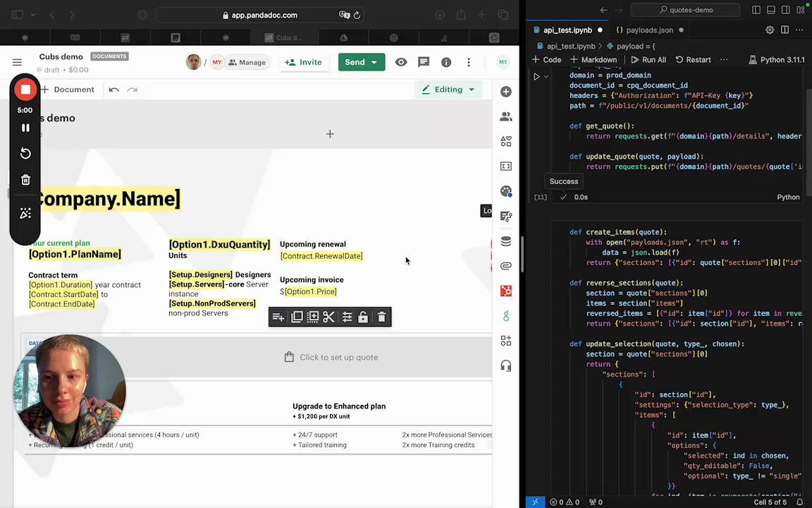Toggle the VS Code primary sidebar layout icon
812x508 pixels.
click(x=756, y=10)
